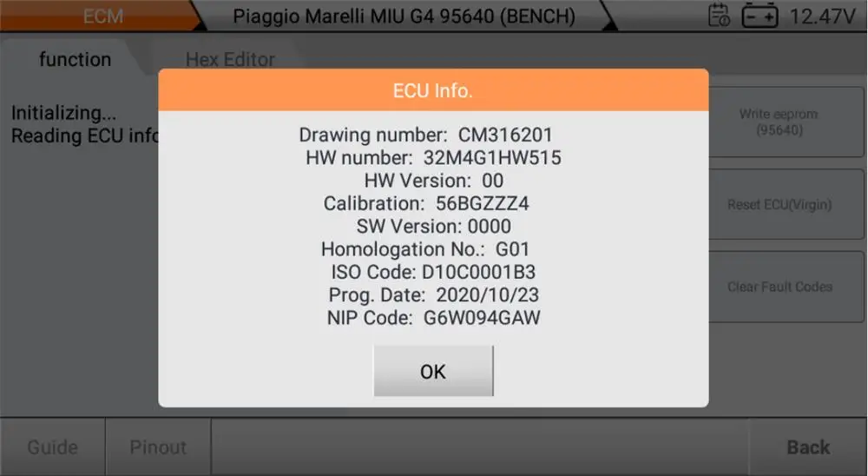Tap the battery voltage icon
The image size is (868, 476).
[x=759, y=17]
